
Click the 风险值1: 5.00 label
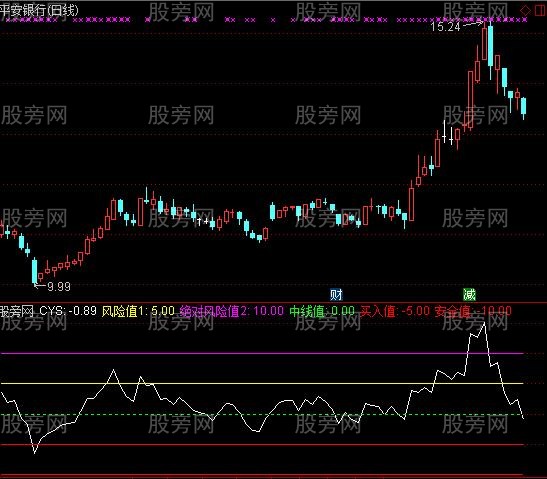coord(138,311)
